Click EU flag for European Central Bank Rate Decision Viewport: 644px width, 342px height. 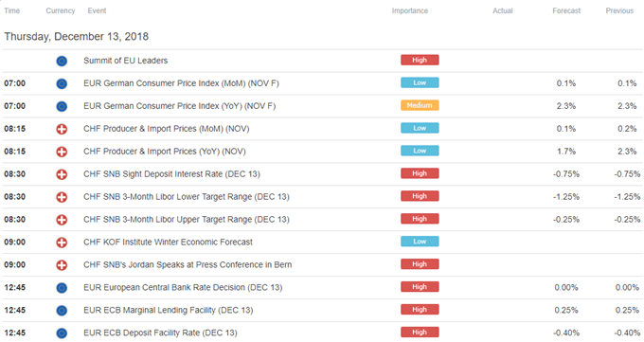[62, 288]
